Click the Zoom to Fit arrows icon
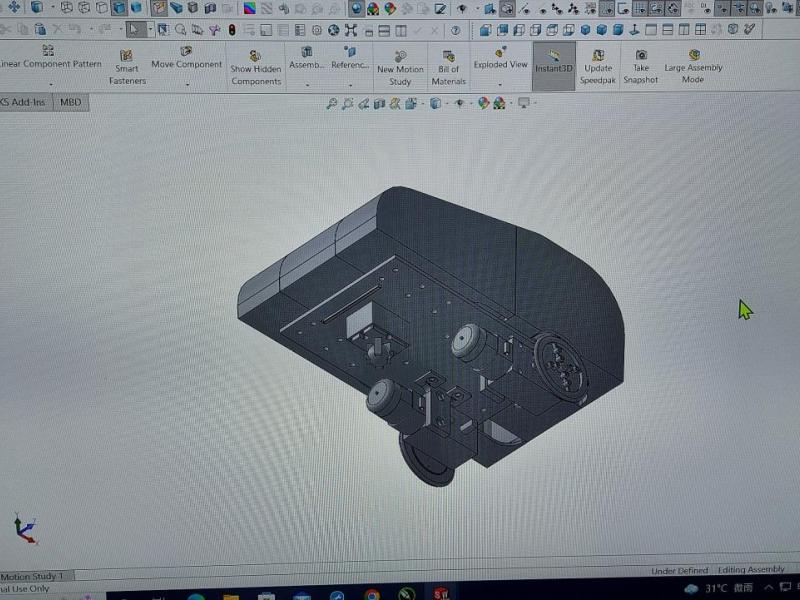 pyautogui.click(x=351, y=30)
